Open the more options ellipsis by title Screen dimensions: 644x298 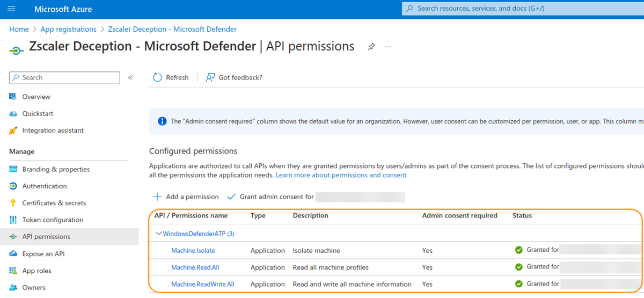[388, 47]
